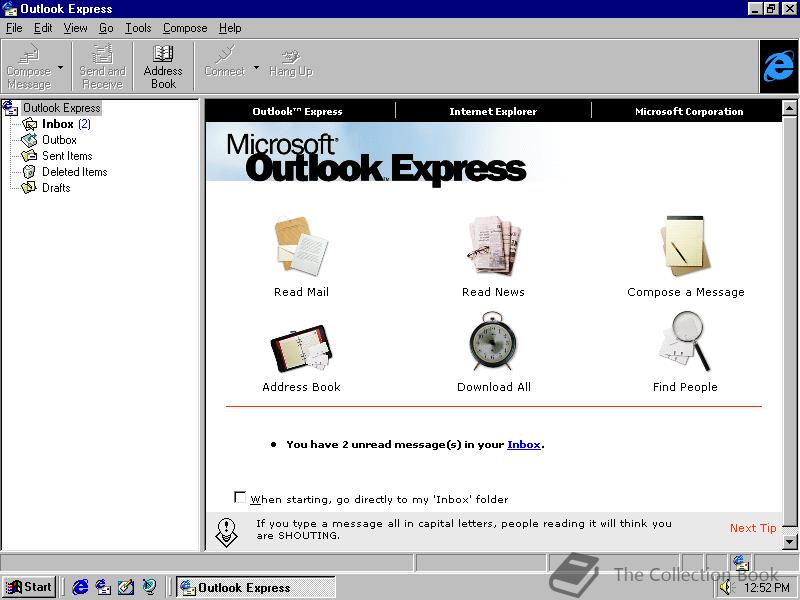Click the Read Mail text label
Image resolution: width=800 pixels, height=600 pixels.
click(x=301, y=292)
